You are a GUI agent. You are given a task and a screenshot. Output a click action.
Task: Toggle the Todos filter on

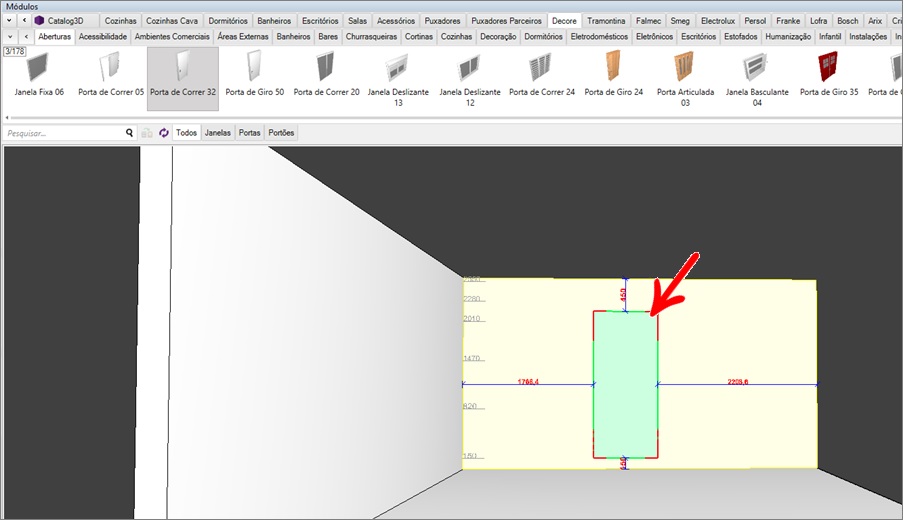pyautogui.click(x=186, y=133)
